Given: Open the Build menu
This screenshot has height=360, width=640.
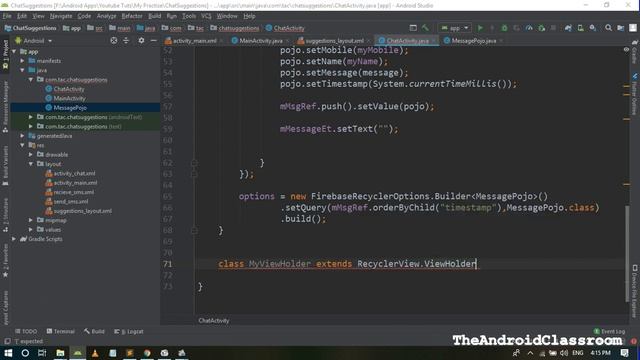Looking at the screenshot, I should pyautogui.click(x=154, y=16).
